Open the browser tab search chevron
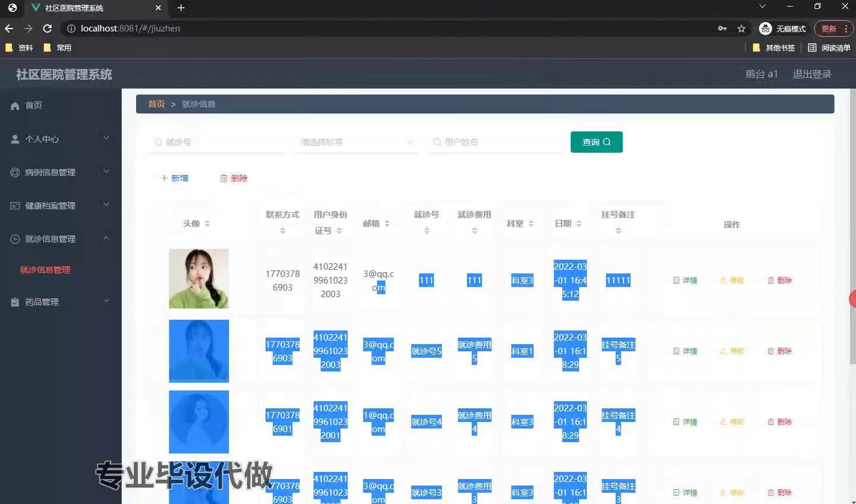The height and width of the screenshot is (504, 856). 763,7
